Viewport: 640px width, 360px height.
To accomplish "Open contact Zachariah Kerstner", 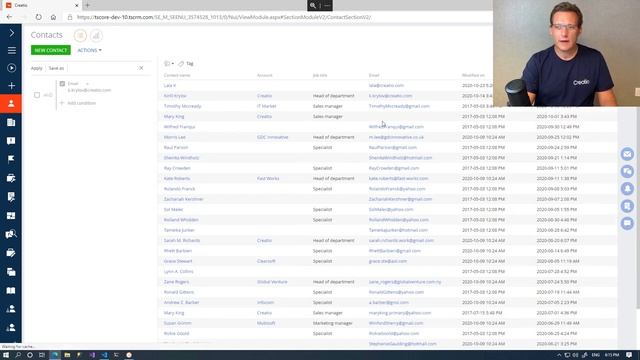I will (x=183, y=199).
